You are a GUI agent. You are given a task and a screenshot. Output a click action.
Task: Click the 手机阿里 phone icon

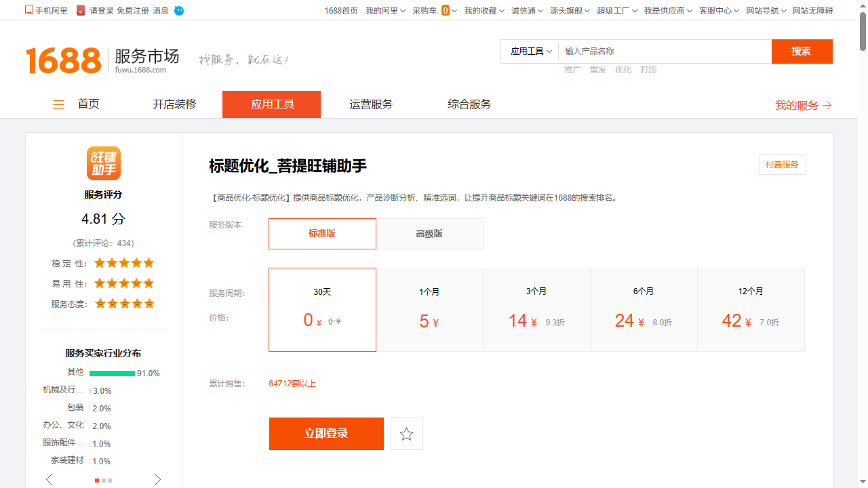29,10
